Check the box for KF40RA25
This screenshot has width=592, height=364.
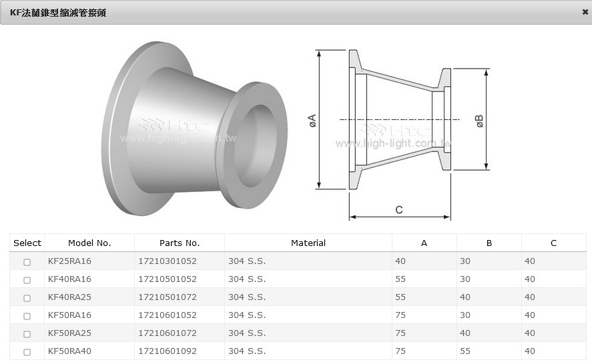pos(27,298)
